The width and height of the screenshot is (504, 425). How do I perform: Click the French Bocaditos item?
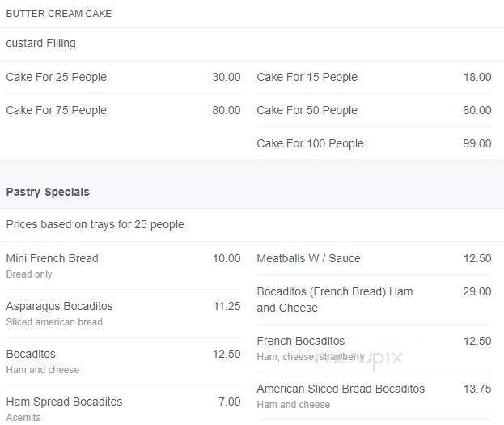click(300, 341)
